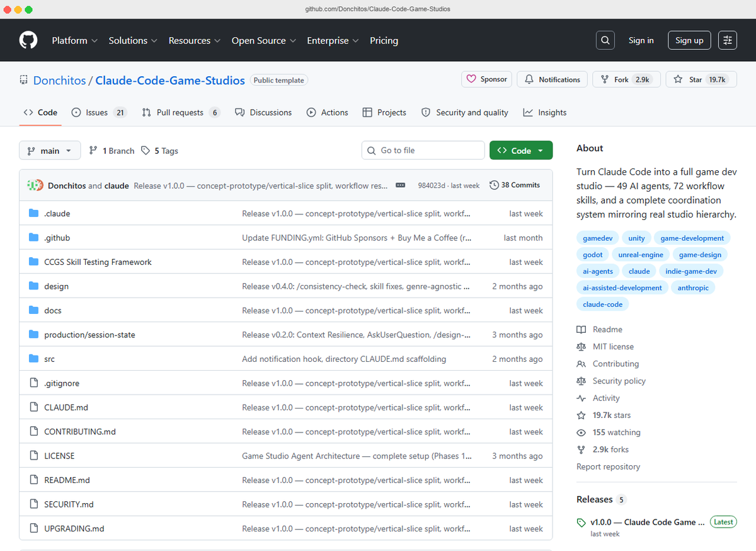Click the .gitignore file icon

pyautogui.click(x=33, y=383)
